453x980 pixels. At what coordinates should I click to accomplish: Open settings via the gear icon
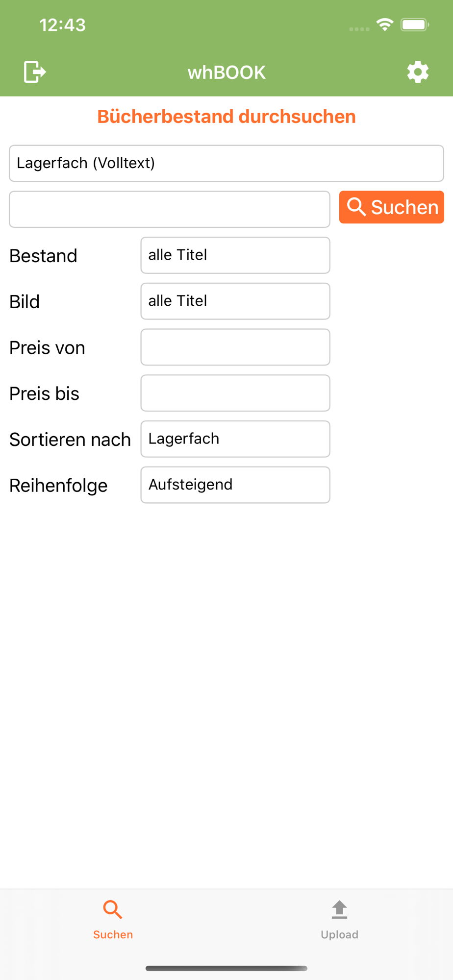coord(418,72)
